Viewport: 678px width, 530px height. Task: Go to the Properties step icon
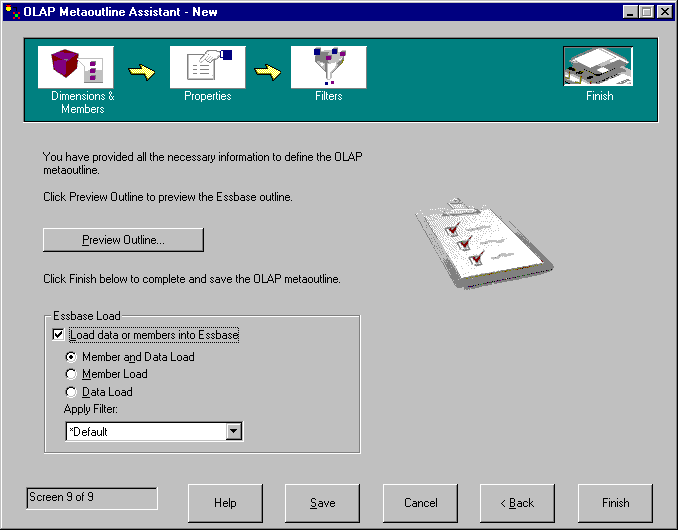click(208, 67)
